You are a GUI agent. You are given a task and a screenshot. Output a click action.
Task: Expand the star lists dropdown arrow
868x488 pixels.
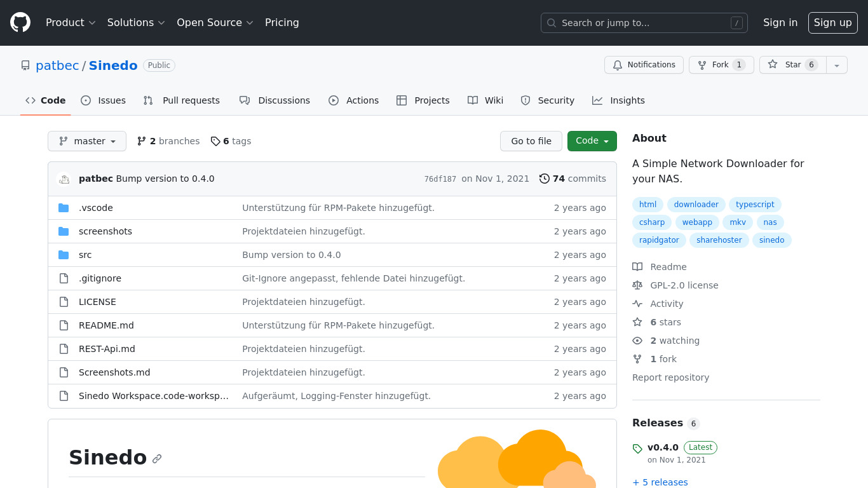pyautogui.click(x=837, y=65)
